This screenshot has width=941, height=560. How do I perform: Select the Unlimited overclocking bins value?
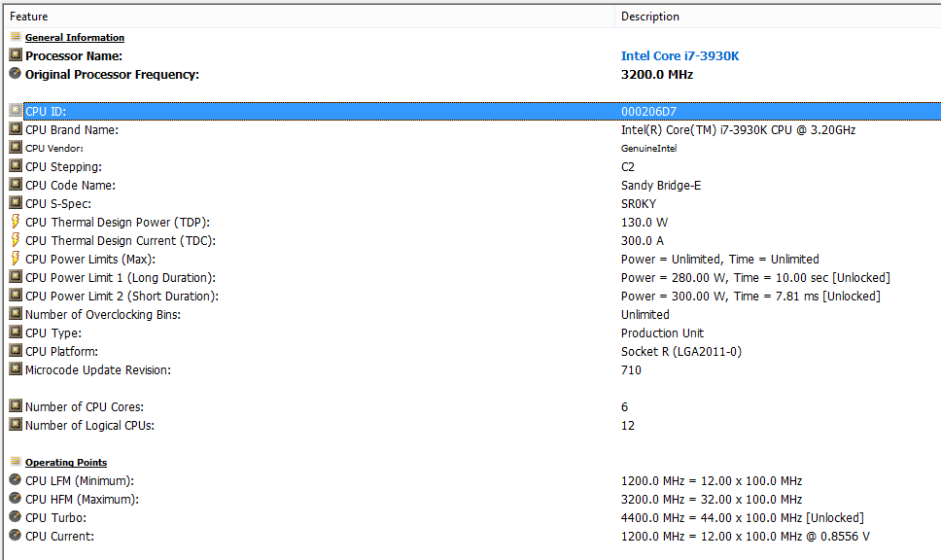(x=645, y=314)
